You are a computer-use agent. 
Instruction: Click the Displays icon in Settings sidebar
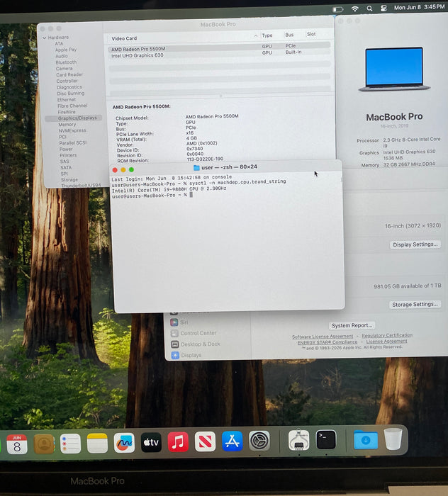pyautogui.click(x=175, y=355)
